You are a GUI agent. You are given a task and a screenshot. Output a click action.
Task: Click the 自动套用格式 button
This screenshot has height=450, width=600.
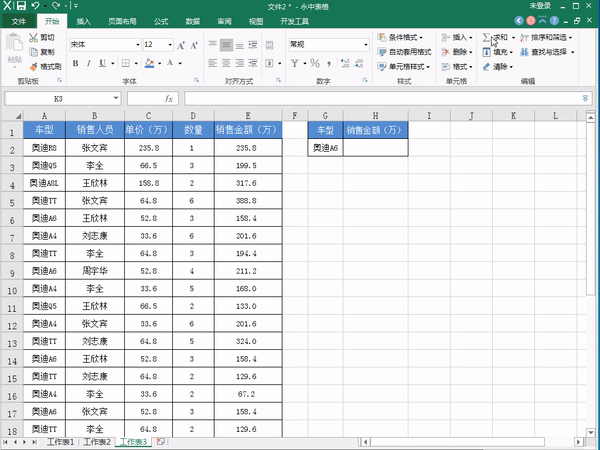click(x=404, y=52)
